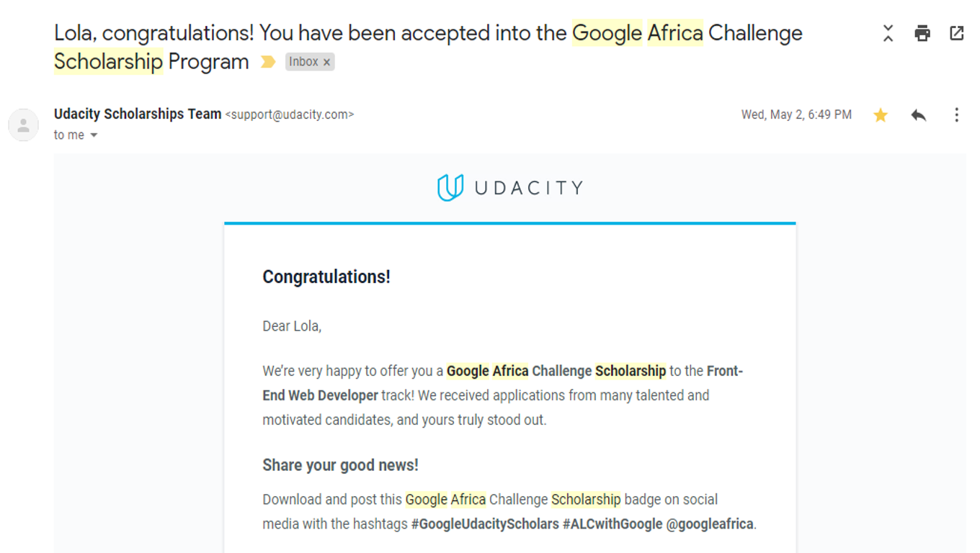Click the Inbox label chip
This screenshot has height=553, width=980.
tap(303, 62)
